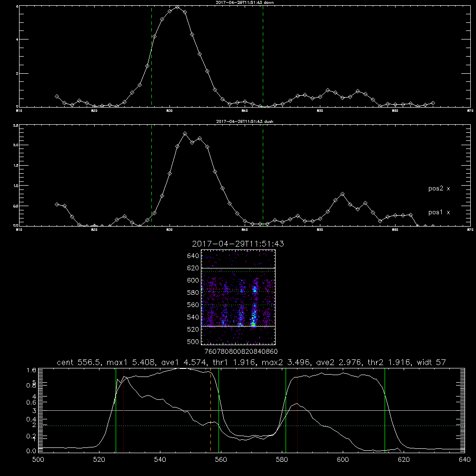Viewport: 476px width, 476px height.
Task: Click the orange dashed centroid line in the bottom plot
Action: [210, 410]
